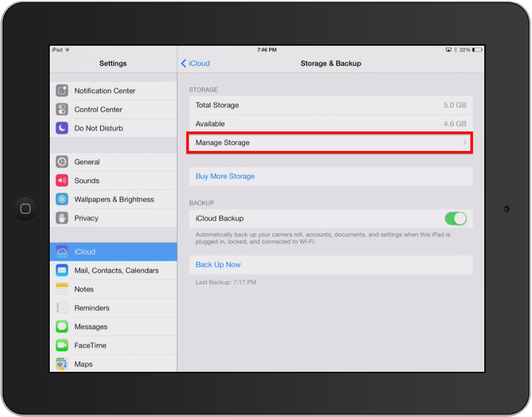Turn off the iCloud Backup switch
The height and width of the screenshot is (417, 532).
456,218
